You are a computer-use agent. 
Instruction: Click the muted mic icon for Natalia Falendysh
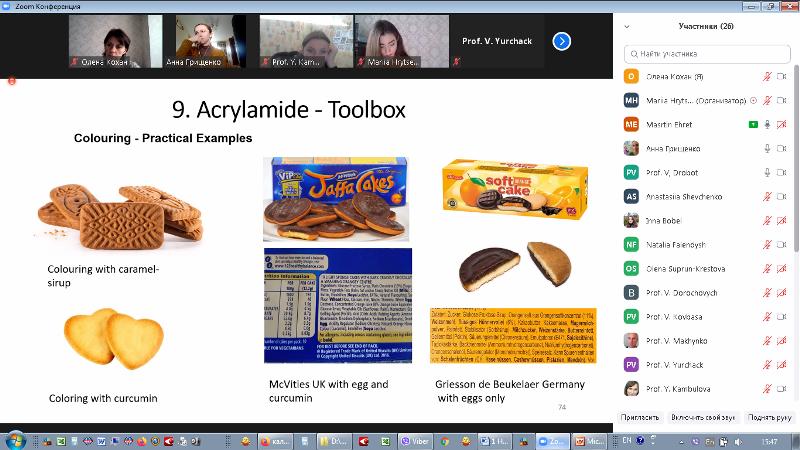767,244
